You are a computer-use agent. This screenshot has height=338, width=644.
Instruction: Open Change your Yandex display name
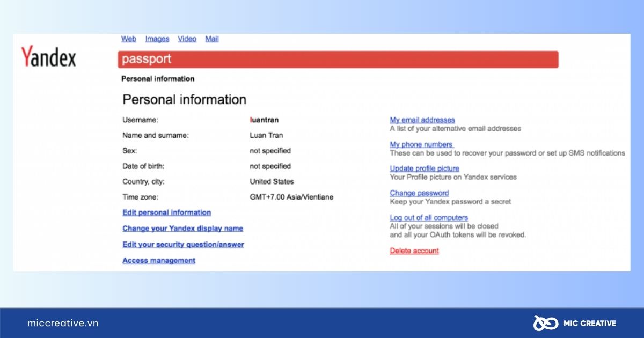(x=183, y=229)
